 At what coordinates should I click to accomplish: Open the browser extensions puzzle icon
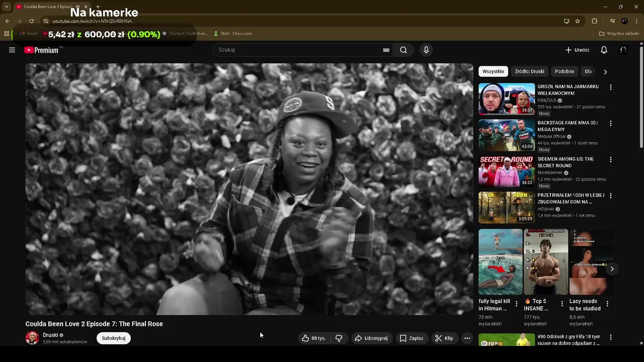click(594, 21)
